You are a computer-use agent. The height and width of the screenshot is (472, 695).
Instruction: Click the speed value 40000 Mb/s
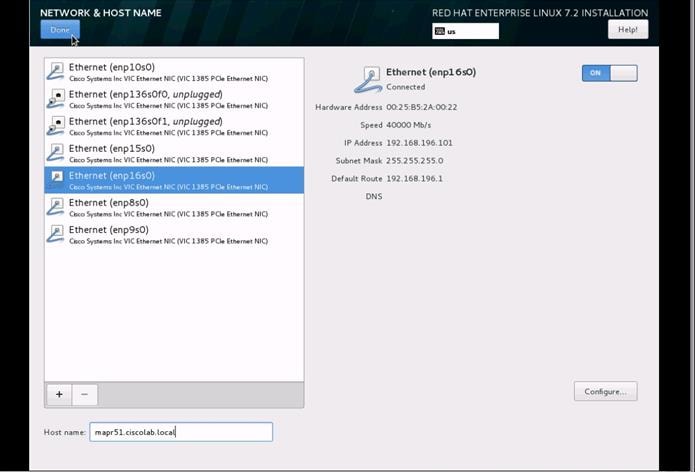408,125
